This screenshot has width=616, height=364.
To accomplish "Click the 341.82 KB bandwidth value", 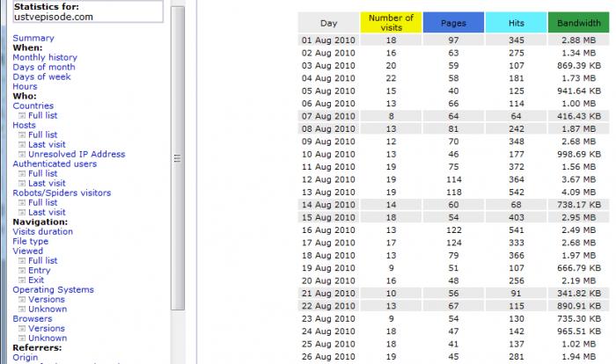I will tap(579, 294).
